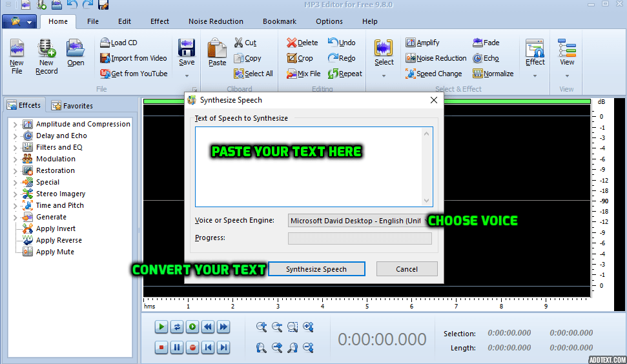The height and width of the screenshot is (364, 627).
Task: Click Apply Mute in effects tree
Action: coord(55,252)
